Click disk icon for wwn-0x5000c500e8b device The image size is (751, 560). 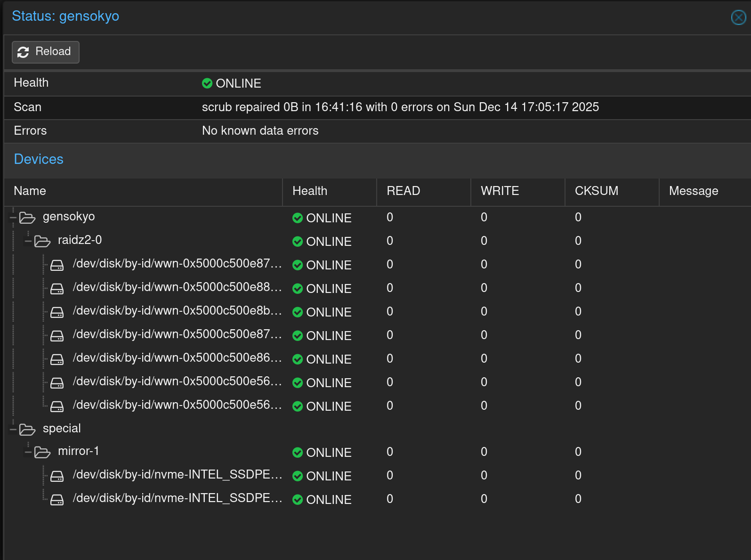point(57,312)
